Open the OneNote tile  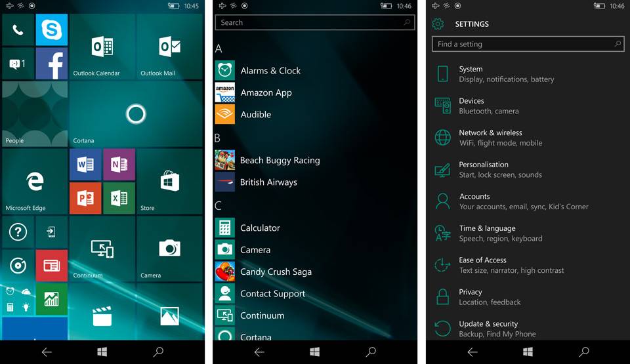[x=119, y=165]
